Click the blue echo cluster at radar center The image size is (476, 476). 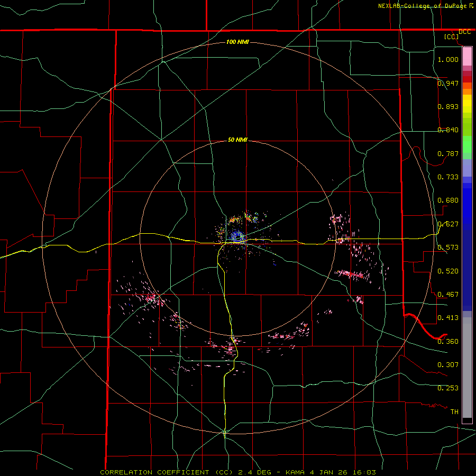(x=237, y=236)
